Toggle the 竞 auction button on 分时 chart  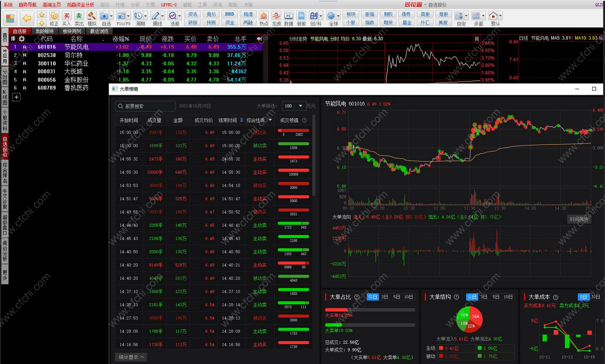(x=477, y=39)
